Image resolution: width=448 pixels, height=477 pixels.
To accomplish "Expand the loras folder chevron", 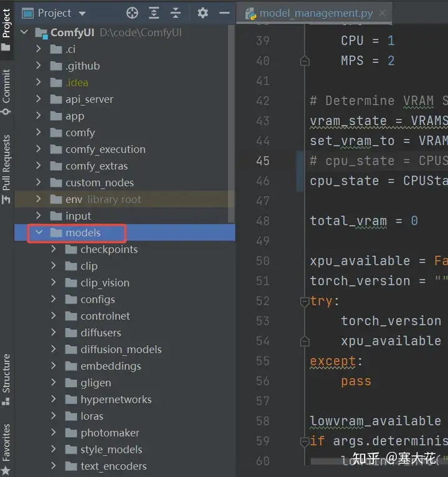I will pos(54,415).
